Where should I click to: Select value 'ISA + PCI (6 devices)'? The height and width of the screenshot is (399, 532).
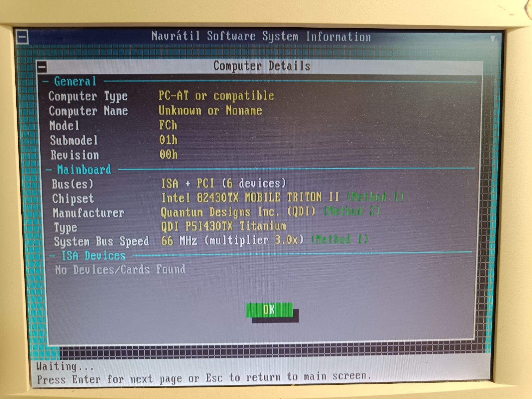(x=223, y=183)
